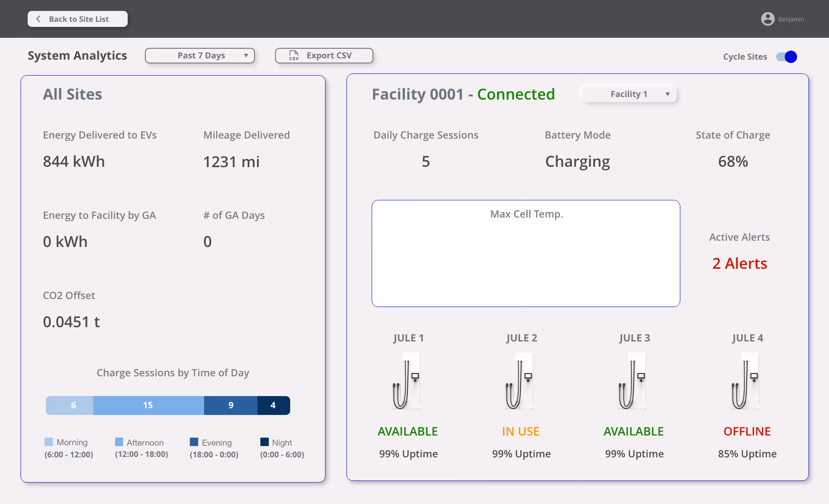Click the JULE 3 charger icon
829x504 pixels.
point(632,381)
